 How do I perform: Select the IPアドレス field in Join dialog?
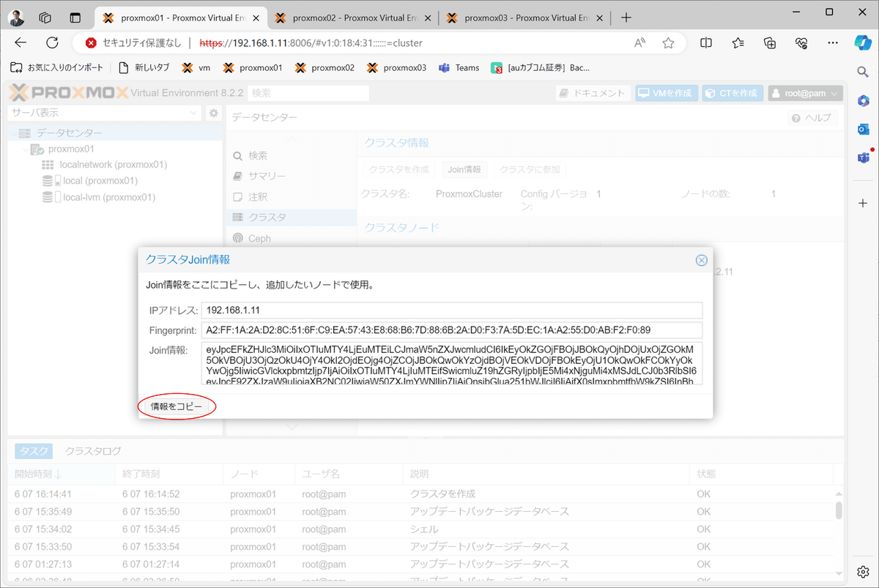point(452,310)
